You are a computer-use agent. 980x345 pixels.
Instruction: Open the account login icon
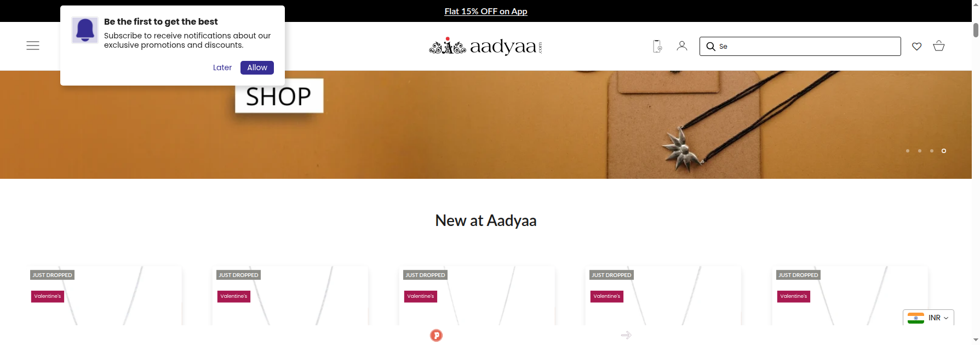coord(682,46)
